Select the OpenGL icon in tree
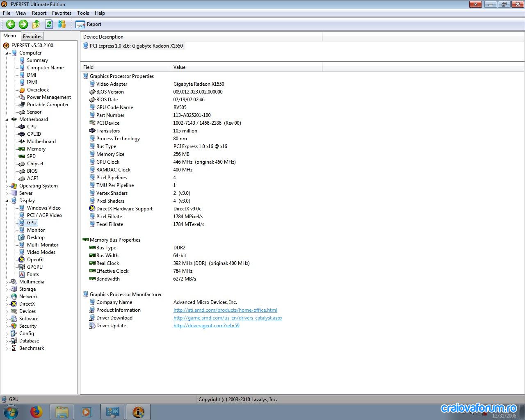Viewport: 525px width, 420px height. point(22,260)
